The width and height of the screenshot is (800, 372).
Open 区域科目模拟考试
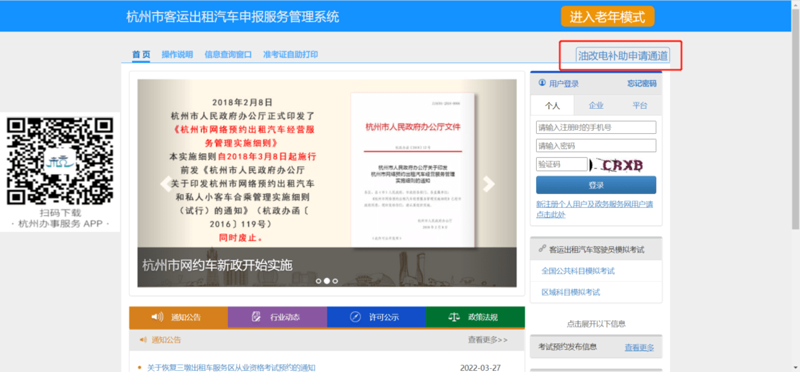tap(570, 292)
